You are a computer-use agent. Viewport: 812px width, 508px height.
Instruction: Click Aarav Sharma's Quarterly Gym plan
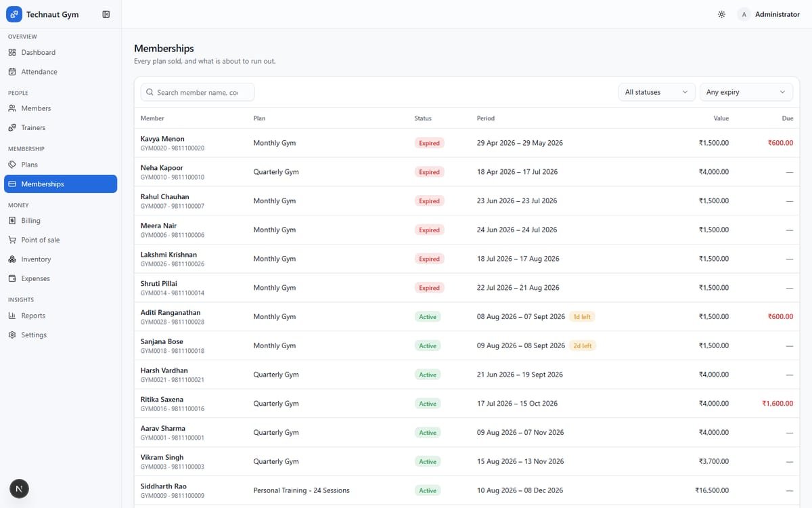[276, 433]
